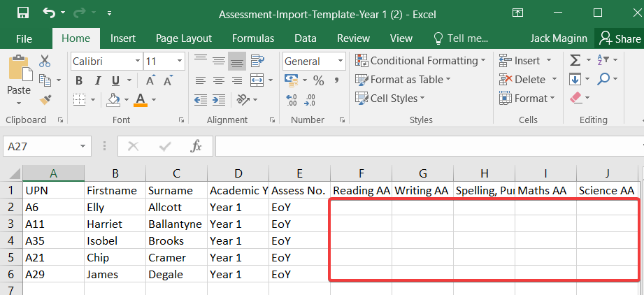Switch to the Formulas tab

pos(253,38)
